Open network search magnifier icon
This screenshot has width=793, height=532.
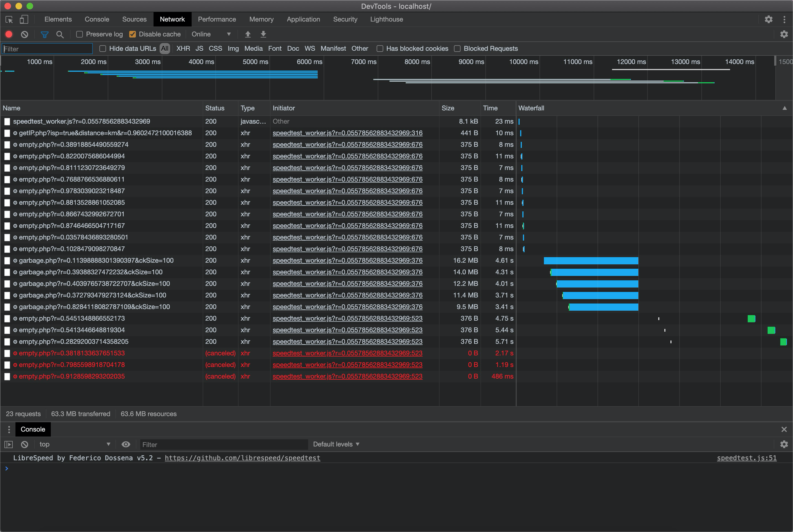[x=60, y=34]
